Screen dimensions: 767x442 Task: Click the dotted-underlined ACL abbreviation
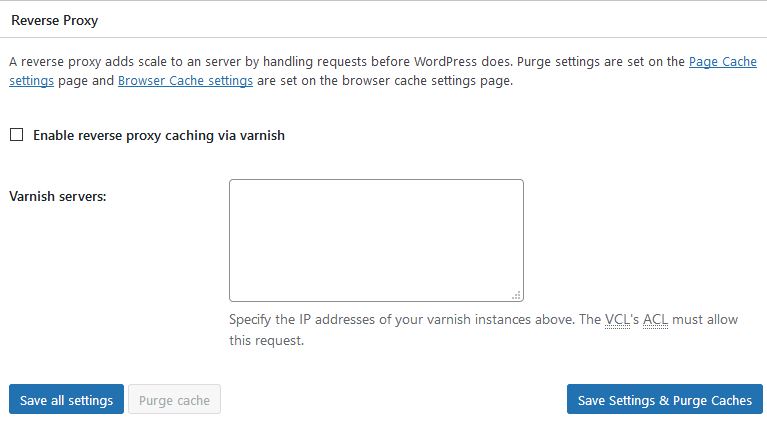(655, 320)
